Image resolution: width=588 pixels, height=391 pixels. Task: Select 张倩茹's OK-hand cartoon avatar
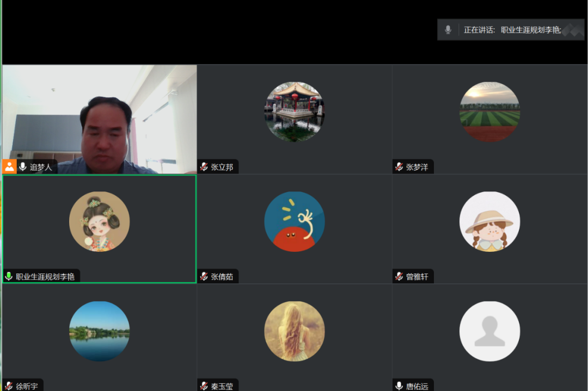click(294, 221)
